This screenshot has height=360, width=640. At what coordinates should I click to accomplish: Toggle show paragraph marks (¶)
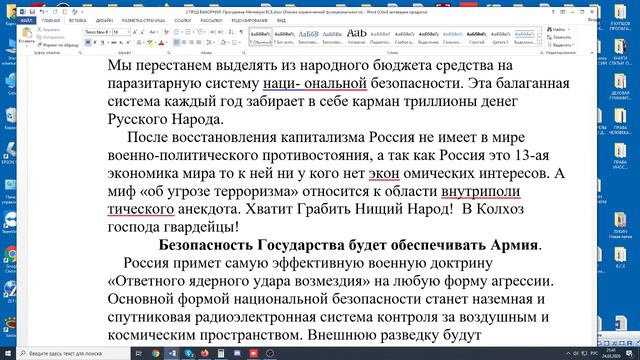(241, 32)
